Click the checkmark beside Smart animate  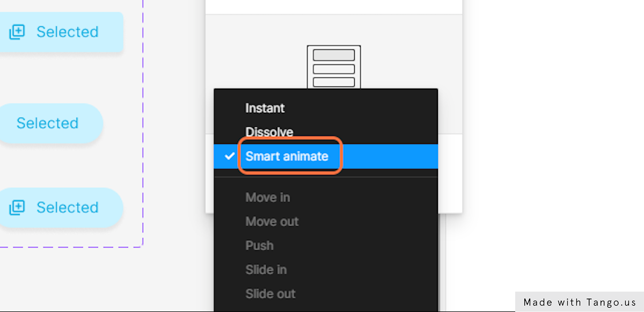[230, 156]
